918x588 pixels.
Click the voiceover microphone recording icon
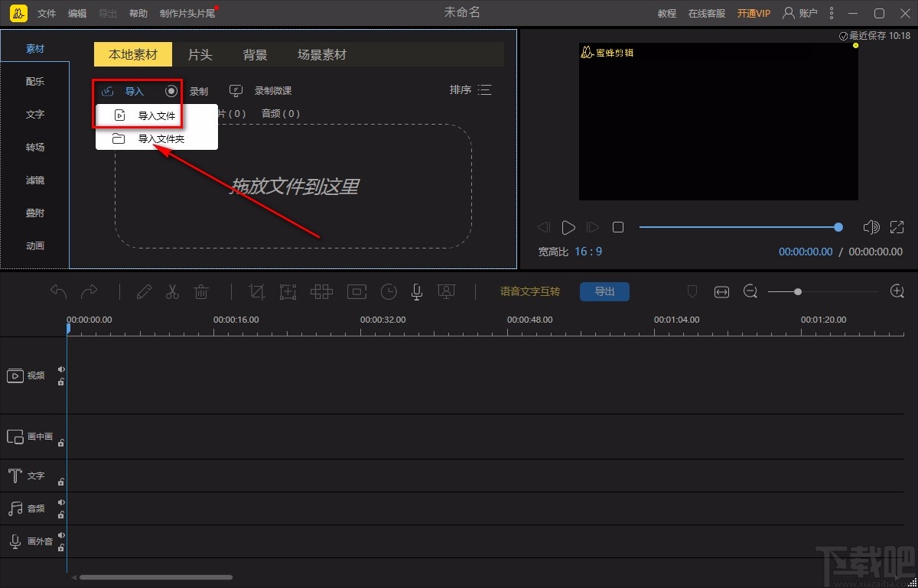pos(416,291)
